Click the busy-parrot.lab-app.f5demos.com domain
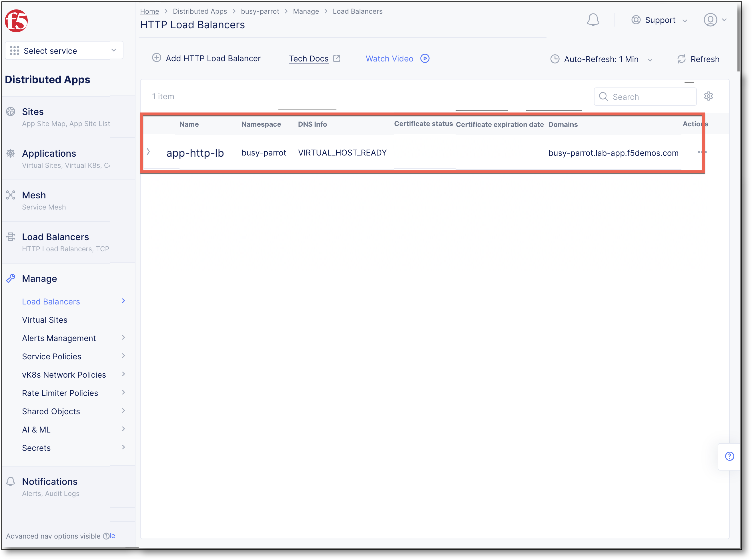Viewport: 752px width, 560px height. [613, 153]
